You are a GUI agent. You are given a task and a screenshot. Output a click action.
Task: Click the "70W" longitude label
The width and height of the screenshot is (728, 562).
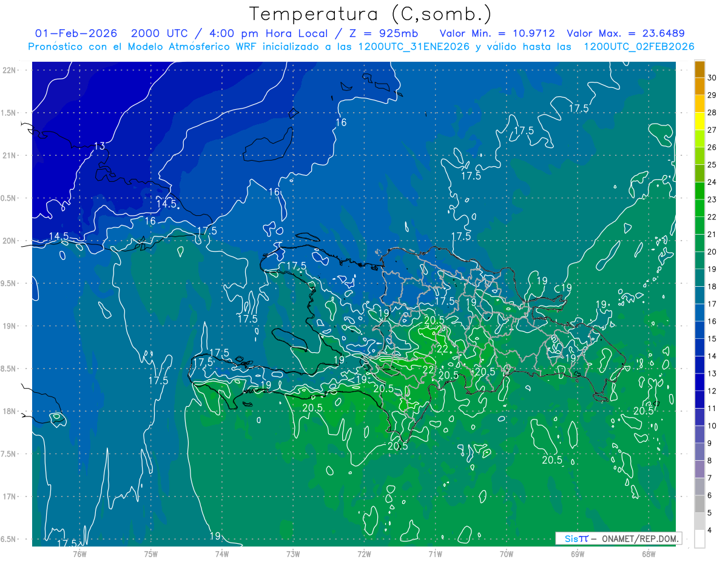click(x=507, y=554)
